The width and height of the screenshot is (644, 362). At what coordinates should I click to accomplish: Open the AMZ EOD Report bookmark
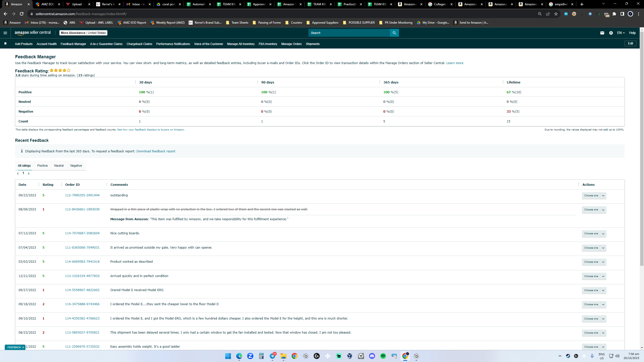coord(132,23)
